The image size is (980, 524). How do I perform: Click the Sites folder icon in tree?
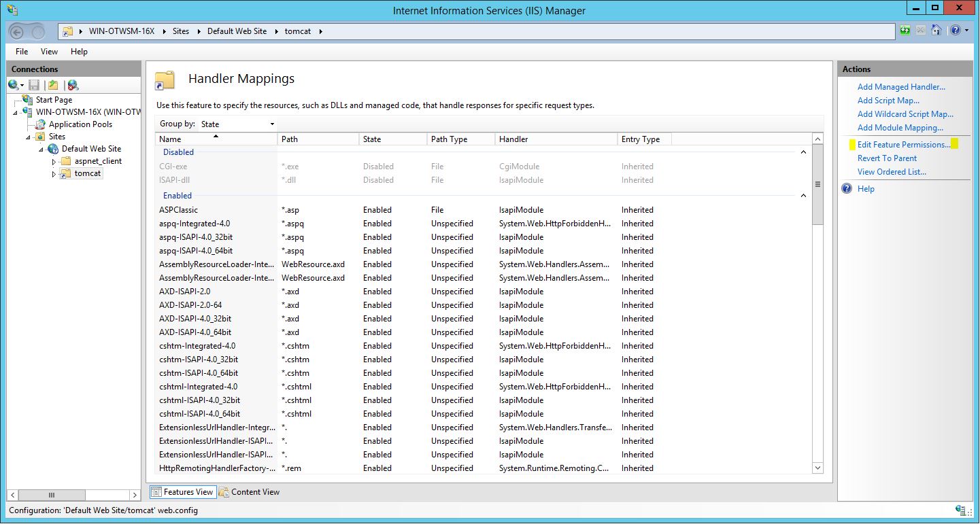click(41, 137)
